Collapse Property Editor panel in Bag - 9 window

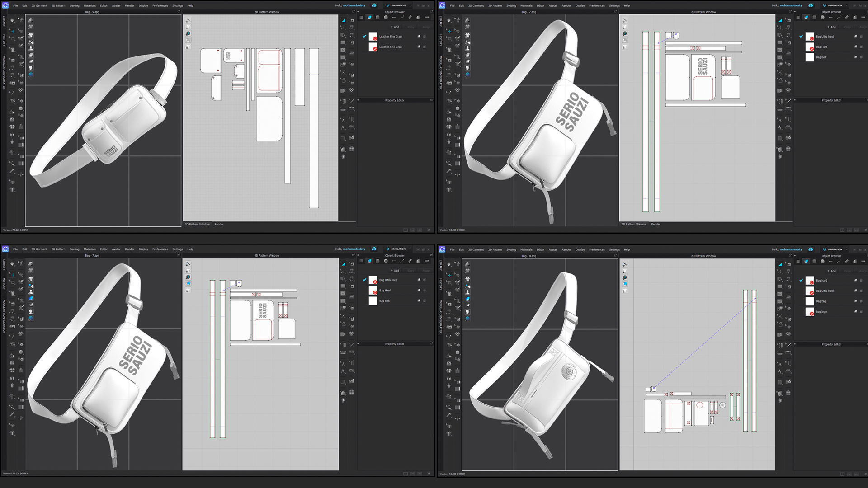358,100
